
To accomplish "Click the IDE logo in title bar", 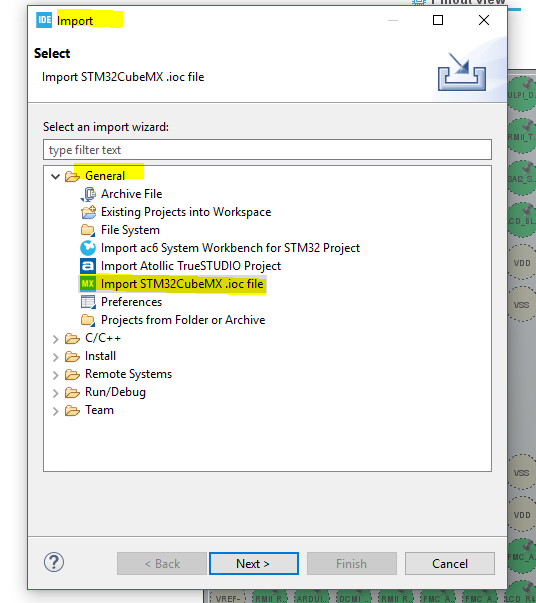I will [44, 20].
